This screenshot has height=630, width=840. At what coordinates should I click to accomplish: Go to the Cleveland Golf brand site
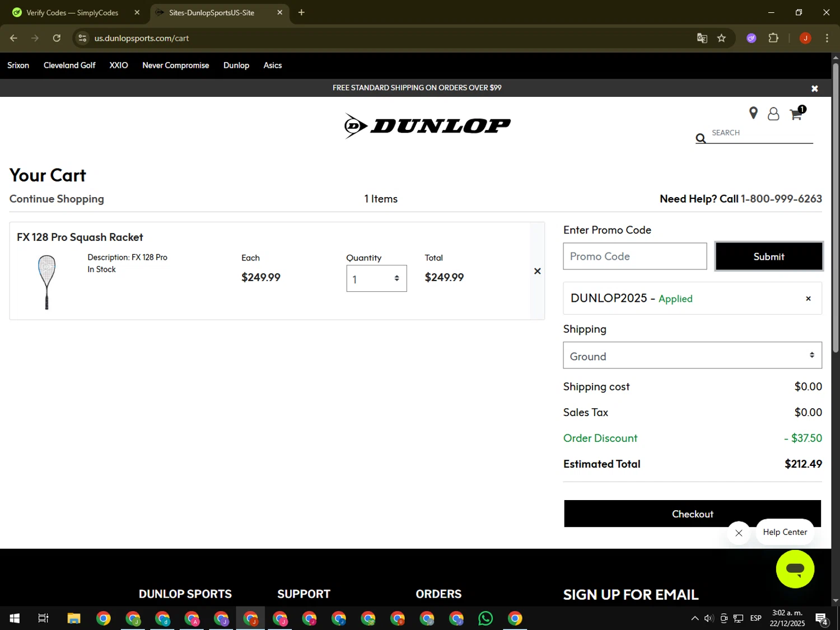click(69, 66)
